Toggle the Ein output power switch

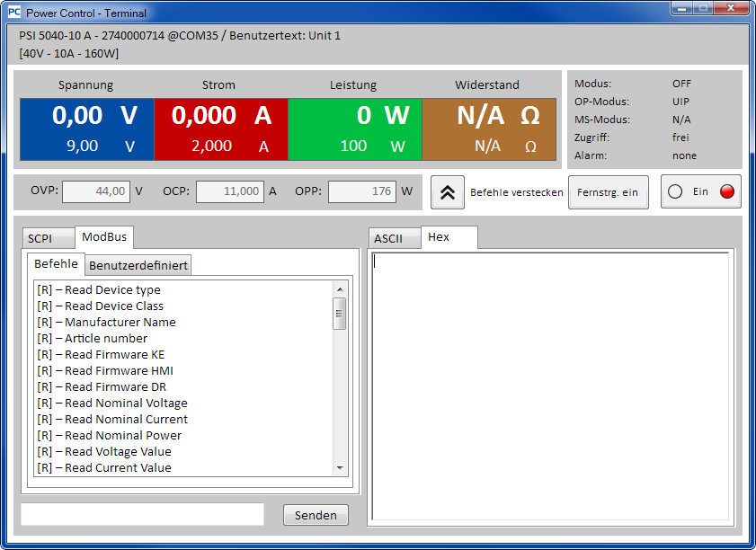pyautogui.click(x=700, y=191)
